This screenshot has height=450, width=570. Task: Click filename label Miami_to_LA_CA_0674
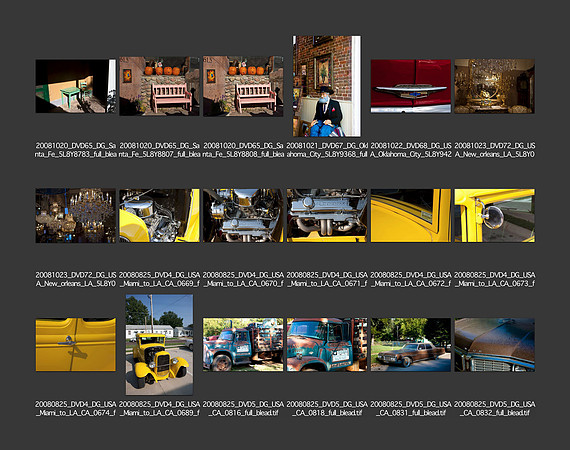point(76,408)
